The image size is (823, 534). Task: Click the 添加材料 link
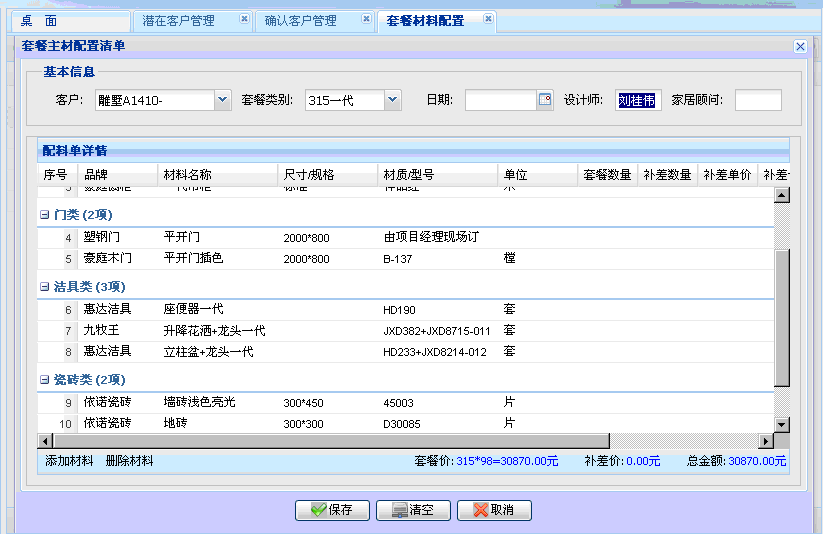(x=69, y=461)
